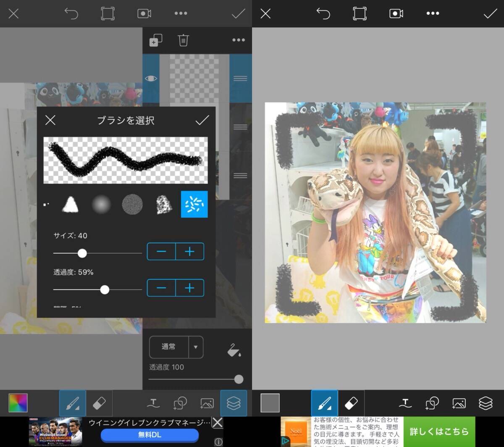Screen dimensions: 504x447
Task: Select the paint bucket fill icon
Action: click(x=234, y=350)
